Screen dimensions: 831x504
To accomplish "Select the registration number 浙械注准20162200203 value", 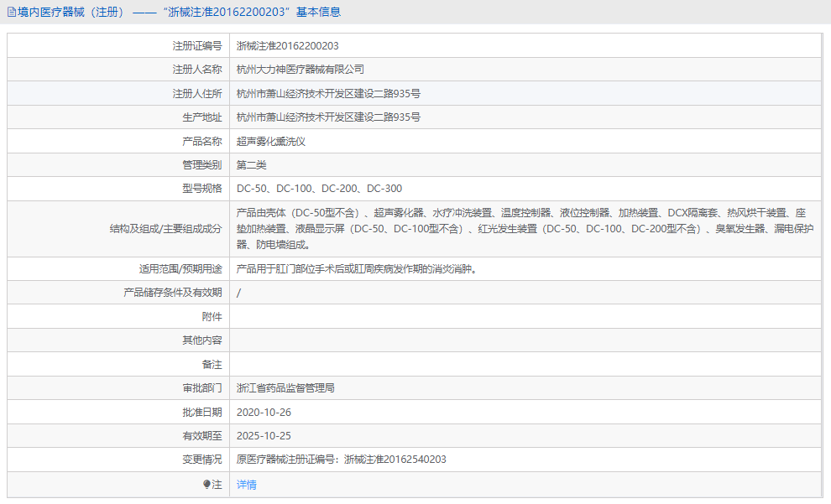I will coord(287,46).
